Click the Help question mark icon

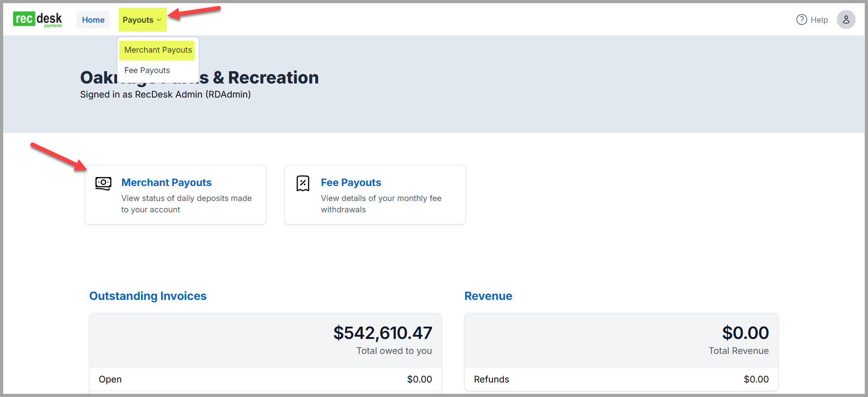click(x=801, y=20)
